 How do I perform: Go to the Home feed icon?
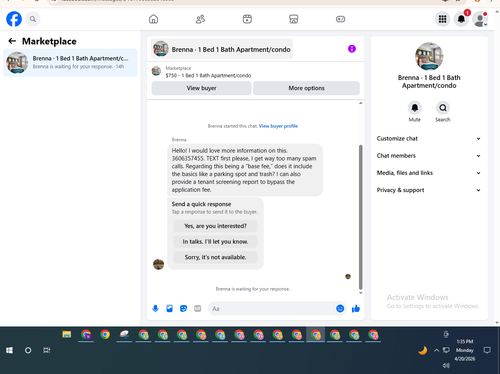pyautogui.click(x=153, y=19)
